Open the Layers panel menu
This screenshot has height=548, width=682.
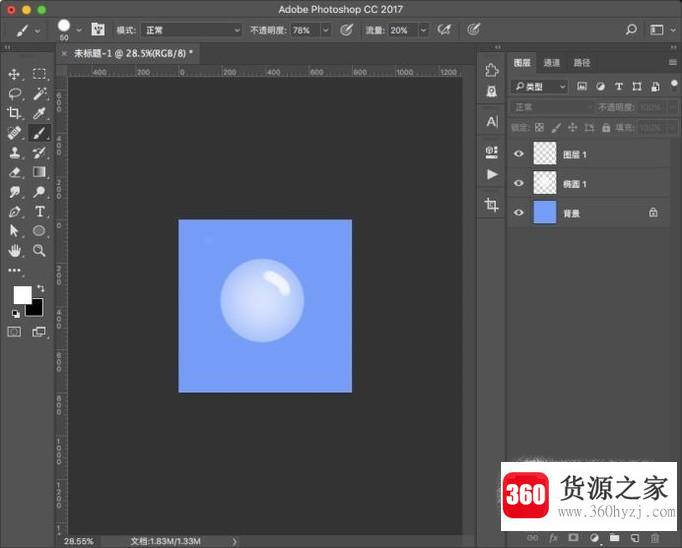tap(672, 63)
